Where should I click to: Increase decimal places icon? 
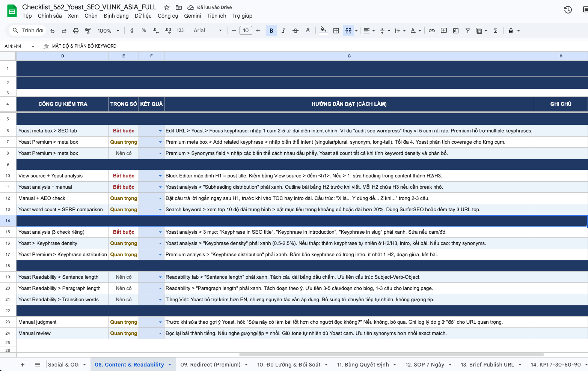point(168,30)
